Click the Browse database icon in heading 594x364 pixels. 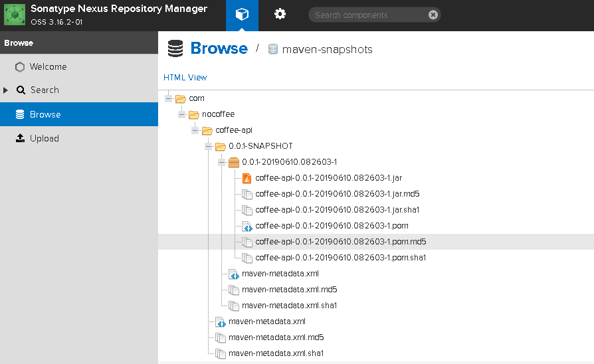(175, 48)
